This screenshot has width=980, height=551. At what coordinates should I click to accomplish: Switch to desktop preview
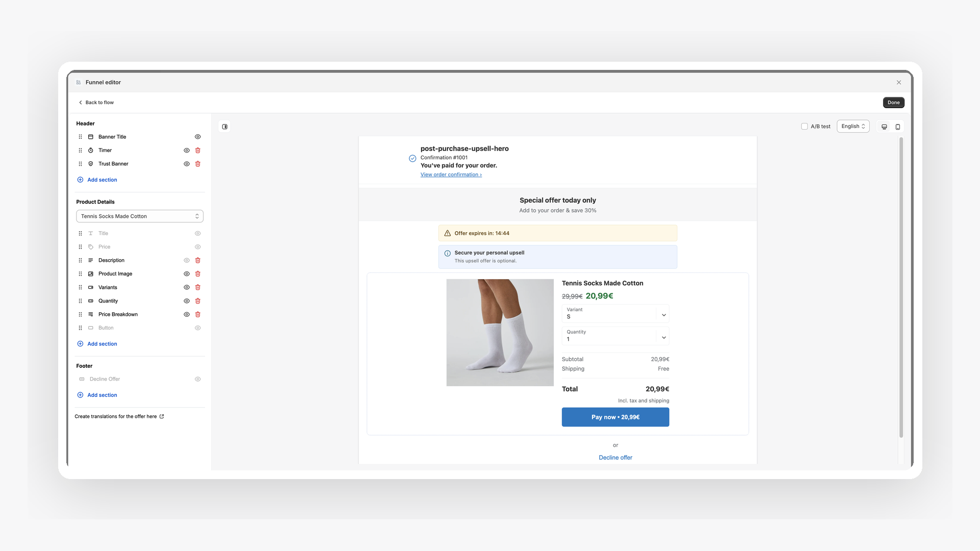(885, 127)
